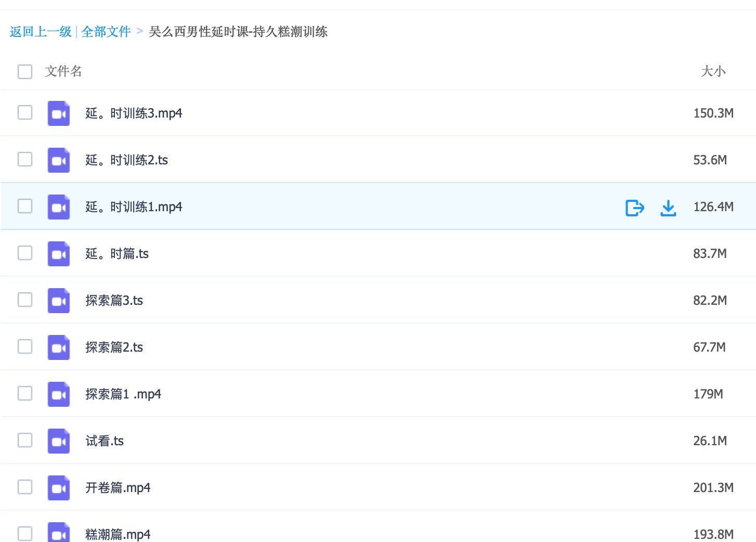
Task: Open file name 延。时篇.ts
Action: pos(117,254)
